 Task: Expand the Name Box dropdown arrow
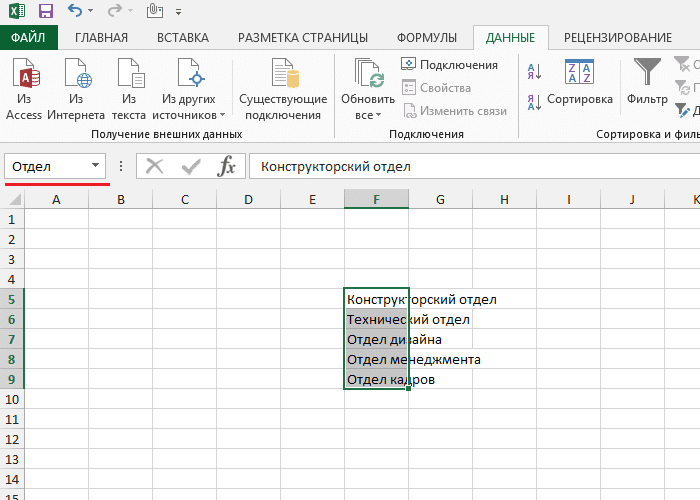click(x=95, y=166)
